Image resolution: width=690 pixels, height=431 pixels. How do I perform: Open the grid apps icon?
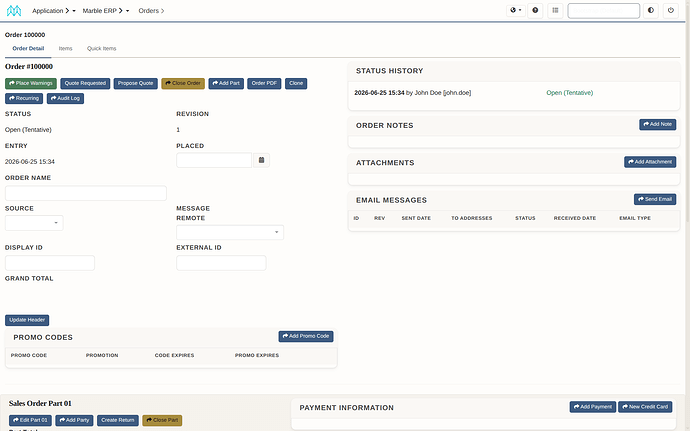(x=555, y=10)
